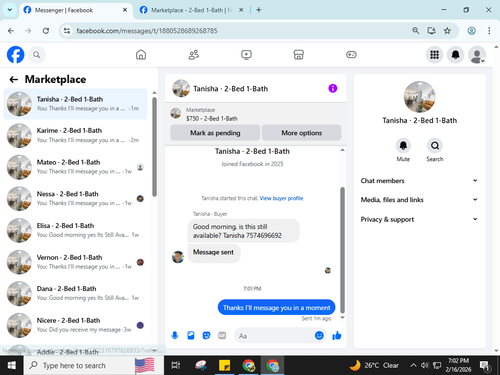Choose a GIF icon

[x=222, y=335]
